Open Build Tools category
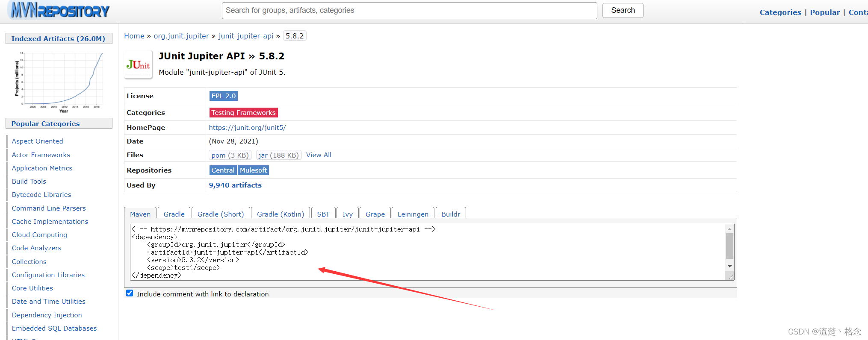Image resolution: width=868 pixels, height=340 pixels. [29, 181]
